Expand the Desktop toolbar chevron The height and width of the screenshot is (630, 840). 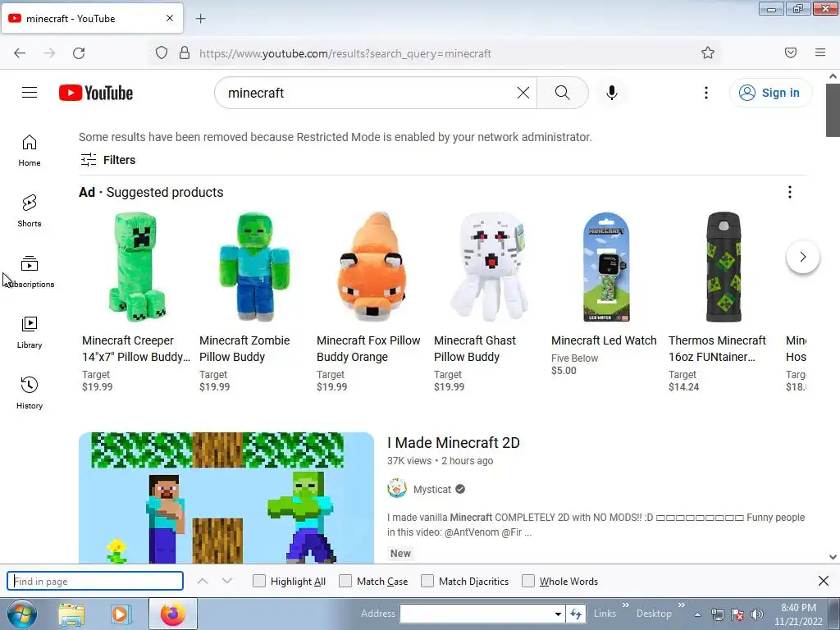(x=681, y=605)
